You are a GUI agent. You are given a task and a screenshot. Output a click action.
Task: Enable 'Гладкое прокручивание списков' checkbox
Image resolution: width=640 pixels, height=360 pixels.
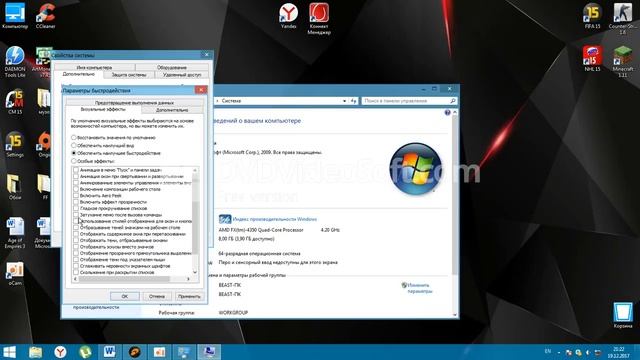coord(76,208)
